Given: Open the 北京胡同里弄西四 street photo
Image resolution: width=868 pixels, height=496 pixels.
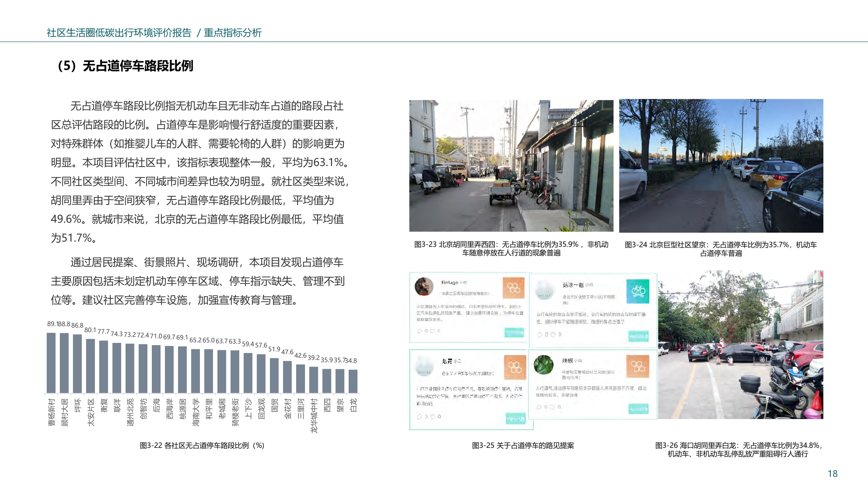Looking at the screenshot, I should (511, 166).
